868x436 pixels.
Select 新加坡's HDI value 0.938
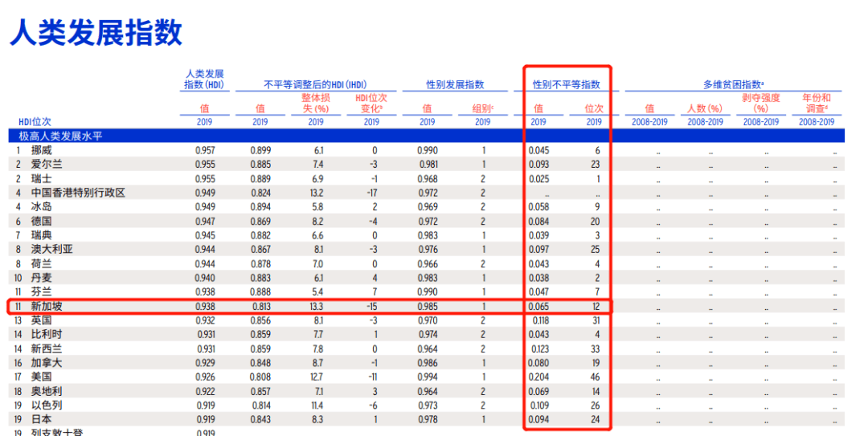(x=205, y=306)
